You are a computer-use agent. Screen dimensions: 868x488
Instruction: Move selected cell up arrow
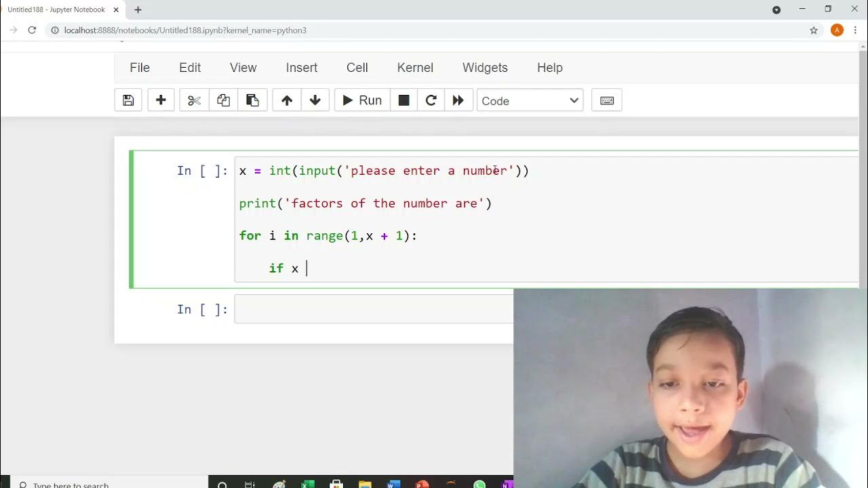(x=287, y=100)
